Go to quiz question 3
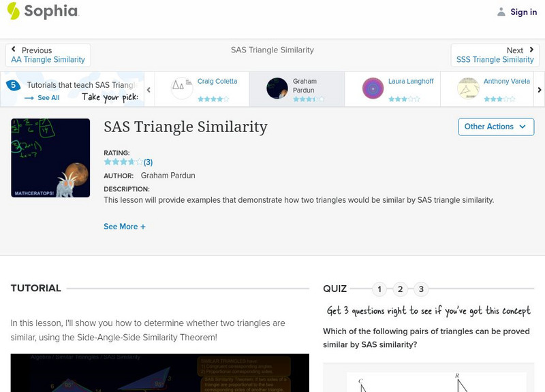The width and height of the screenshot is (545, 392). [x=421, y=289]
